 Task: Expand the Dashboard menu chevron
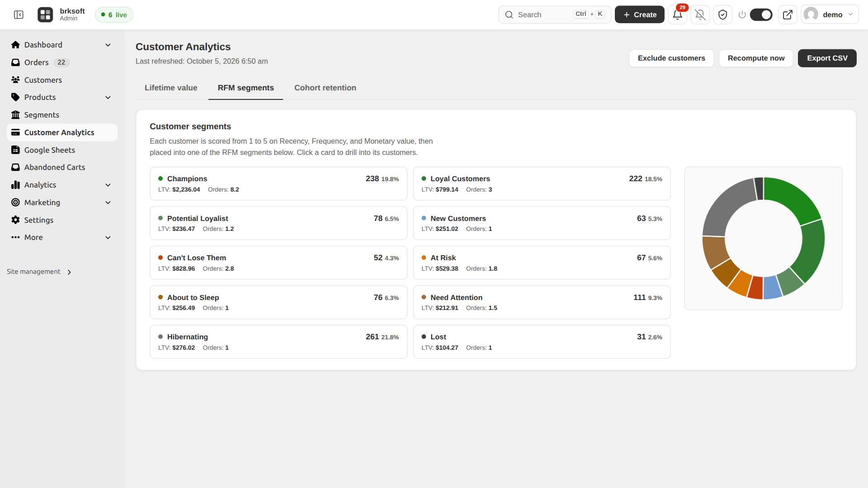(108, 45)
